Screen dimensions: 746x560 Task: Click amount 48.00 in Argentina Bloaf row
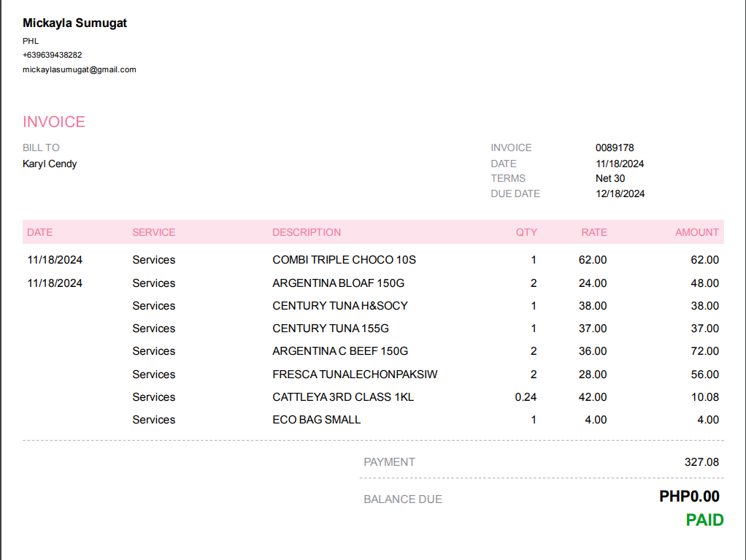(x=704, y=283)
